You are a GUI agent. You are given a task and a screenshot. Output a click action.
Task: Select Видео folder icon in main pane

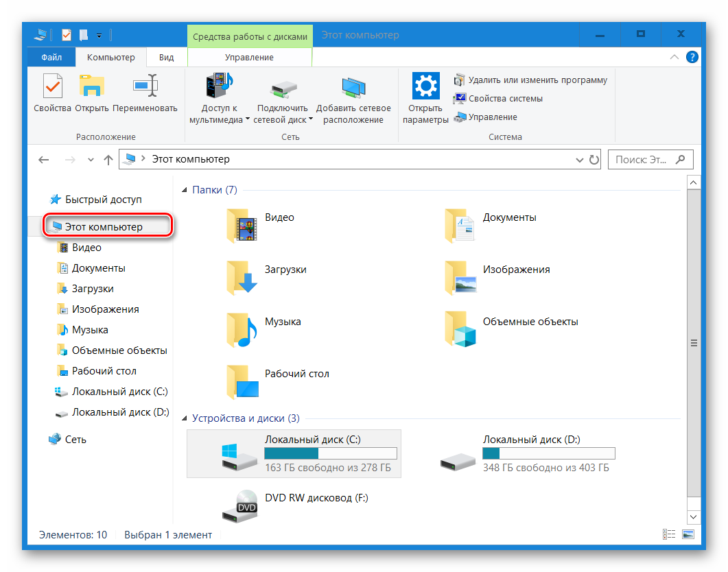[242, 226]
